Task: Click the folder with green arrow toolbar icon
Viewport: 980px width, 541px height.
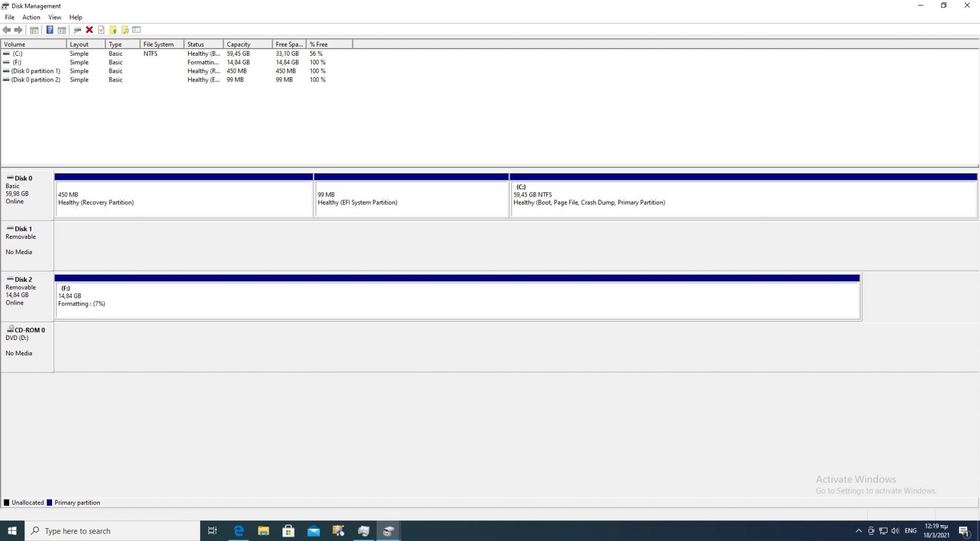Action: point(113,30)
